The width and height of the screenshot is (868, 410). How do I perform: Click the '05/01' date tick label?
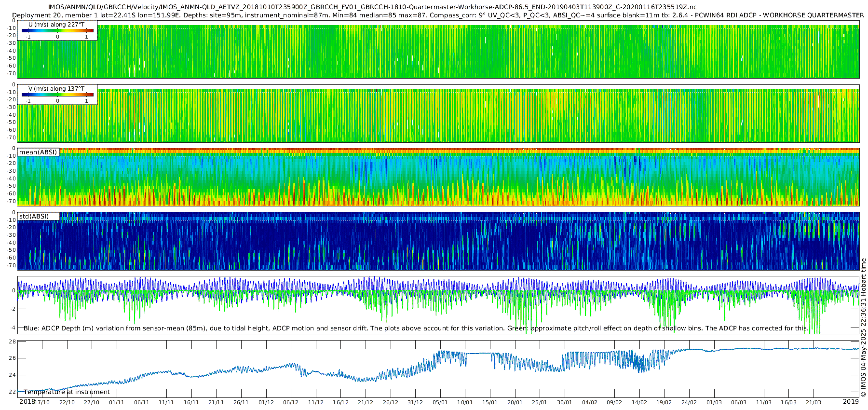pos(440,402)
